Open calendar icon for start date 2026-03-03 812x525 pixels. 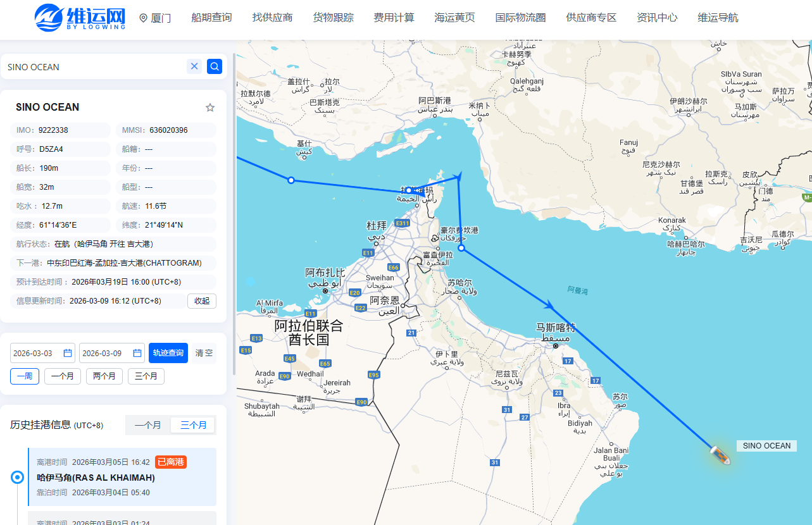tap(68, 353)
